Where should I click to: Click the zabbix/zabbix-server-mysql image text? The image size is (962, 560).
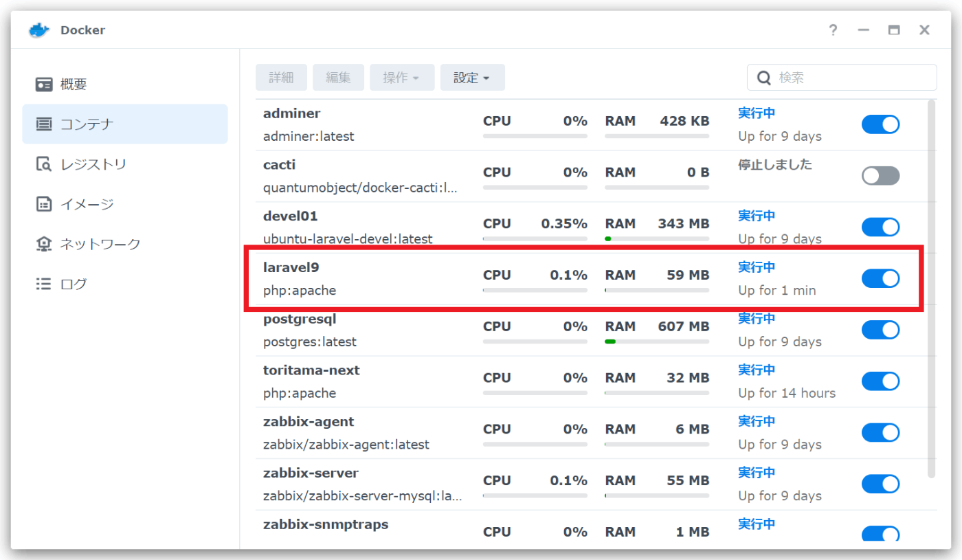363,496
